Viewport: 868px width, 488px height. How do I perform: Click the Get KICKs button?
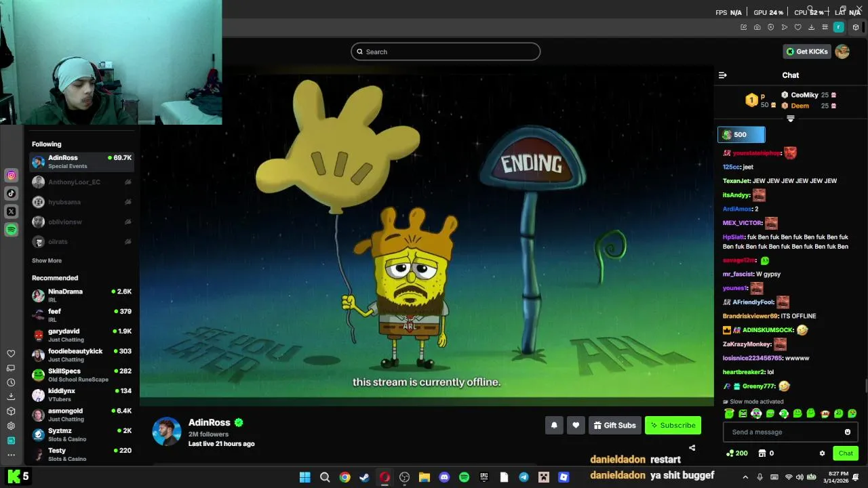[x=808, y=52]
